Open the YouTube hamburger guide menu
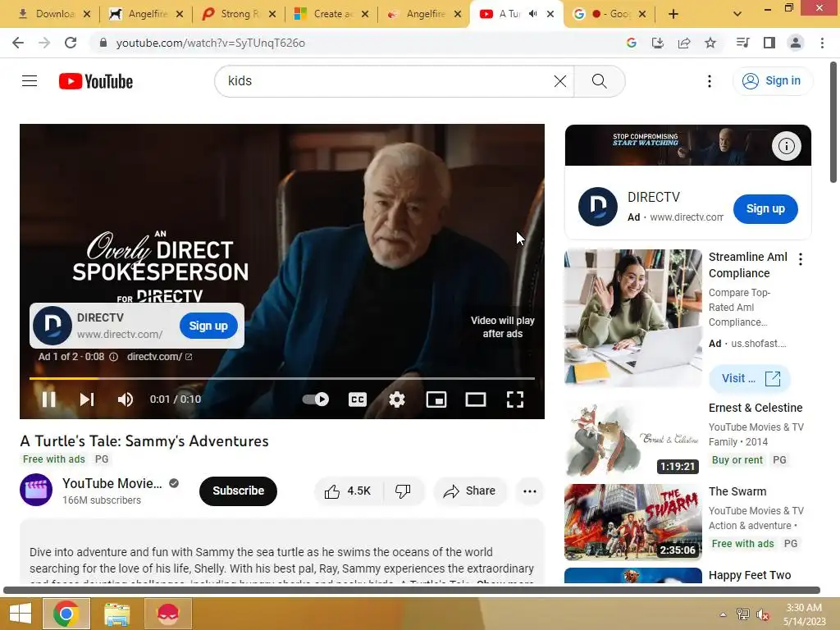 [30, 81]
